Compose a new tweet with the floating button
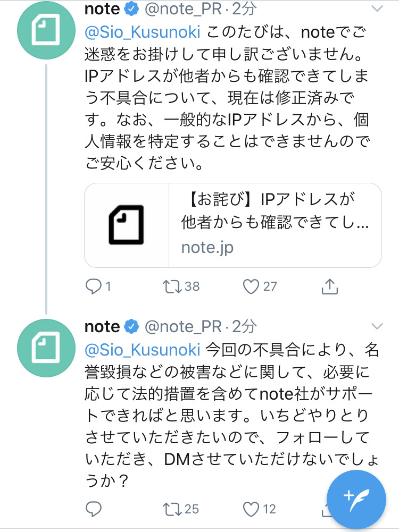 point(356,500)
